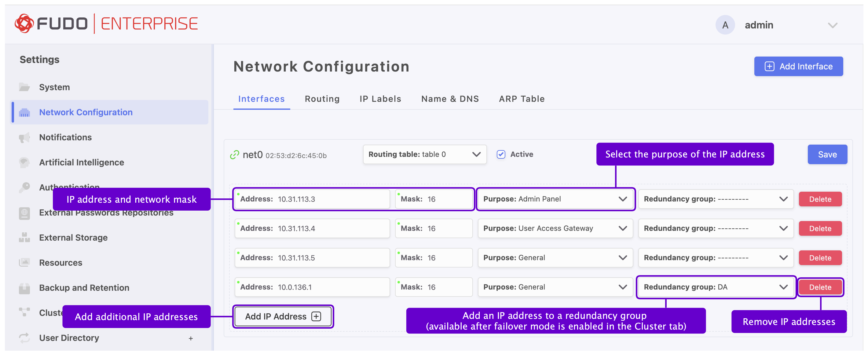The image size is (868, 358).
Task: Click the Fudo Enterprise logo icon
Action: click(24, 24)
